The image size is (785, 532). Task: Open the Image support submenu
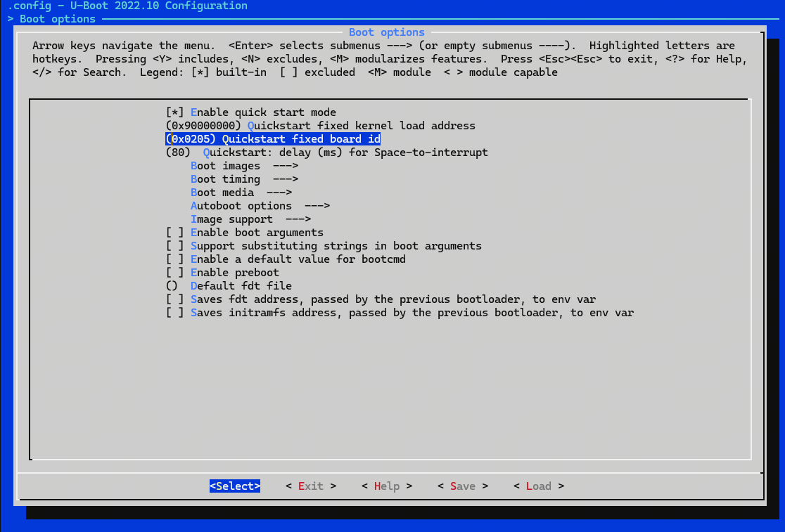pyautogui.click(x=251, y=219)
